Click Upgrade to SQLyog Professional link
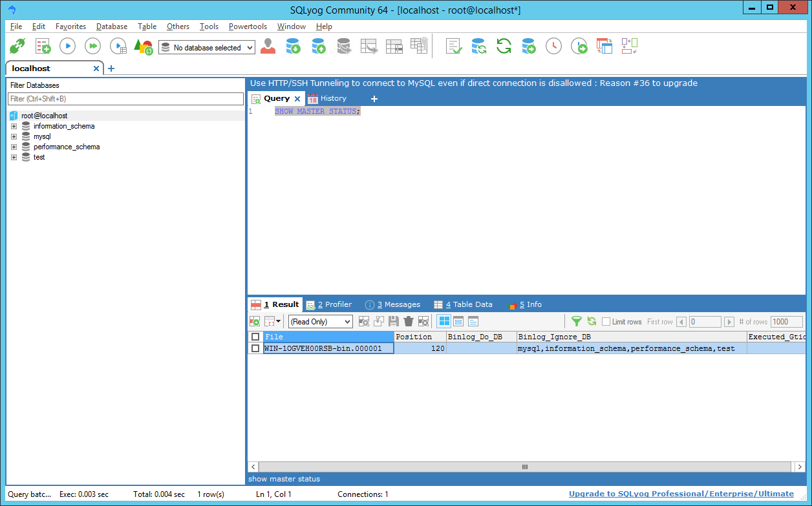 (681, 494)
